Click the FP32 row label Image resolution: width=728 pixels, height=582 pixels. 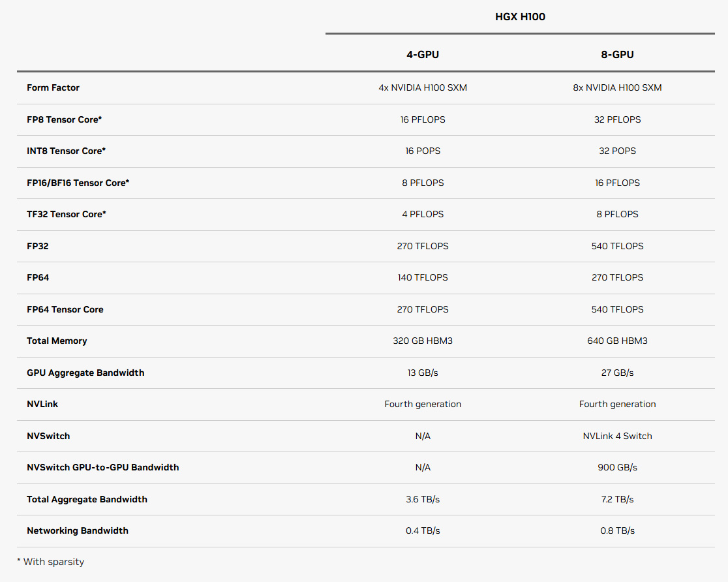click(38, 246)
